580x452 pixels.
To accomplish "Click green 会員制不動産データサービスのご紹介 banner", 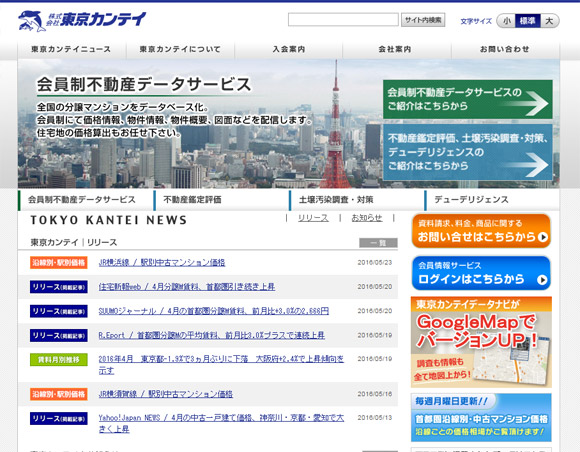I will point(468,99).
